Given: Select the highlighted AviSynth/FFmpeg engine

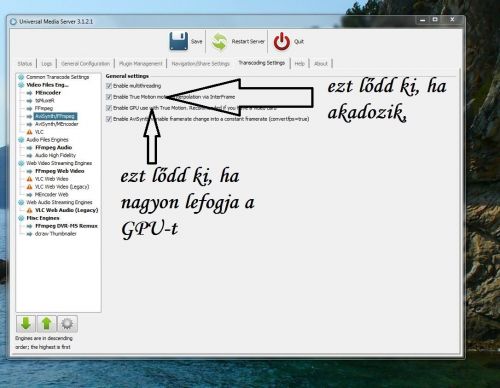Looking at the screenshot, I should tap(55, 116).
